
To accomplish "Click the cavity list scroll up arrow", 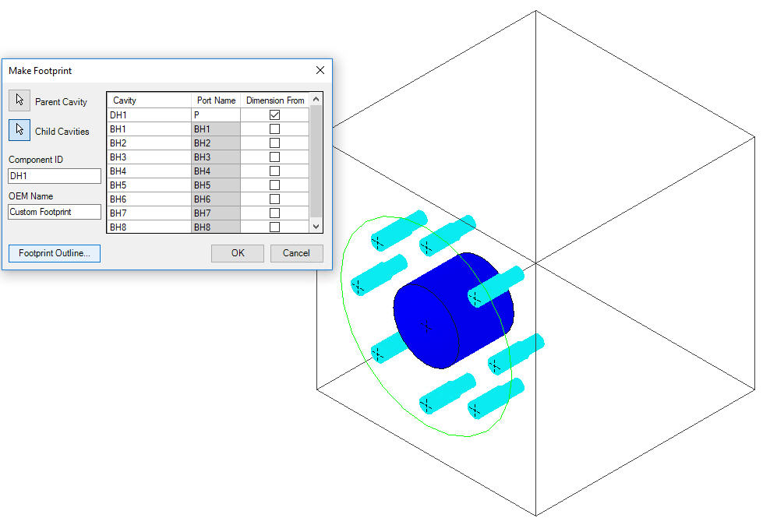I will pos(316,99).
